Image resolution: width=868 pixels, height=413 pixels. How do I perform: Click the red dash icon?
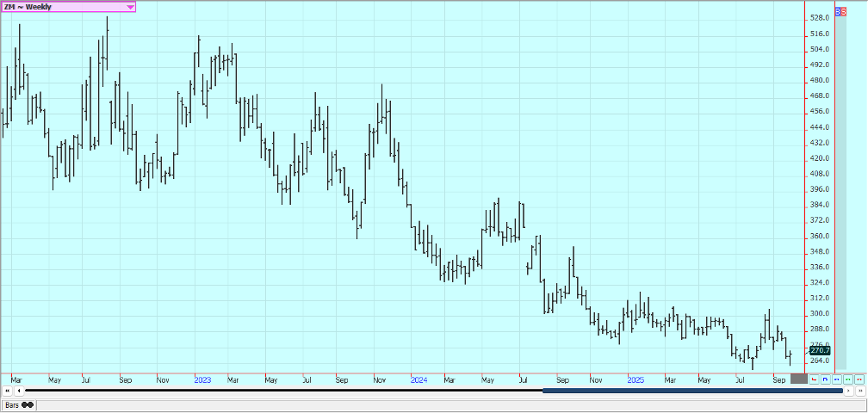(x=859, y=379)
